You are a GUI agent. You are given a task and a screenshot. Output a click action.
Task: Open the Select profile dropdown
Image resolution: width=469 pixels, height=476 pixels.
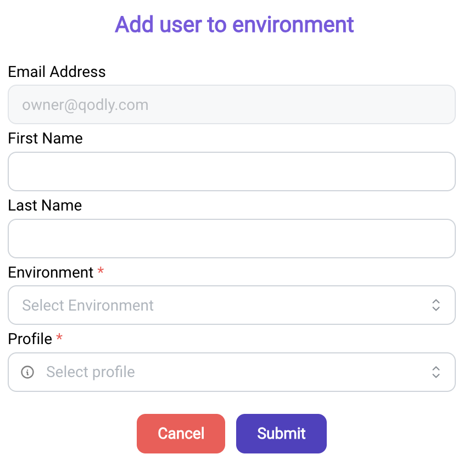point(231,372)
